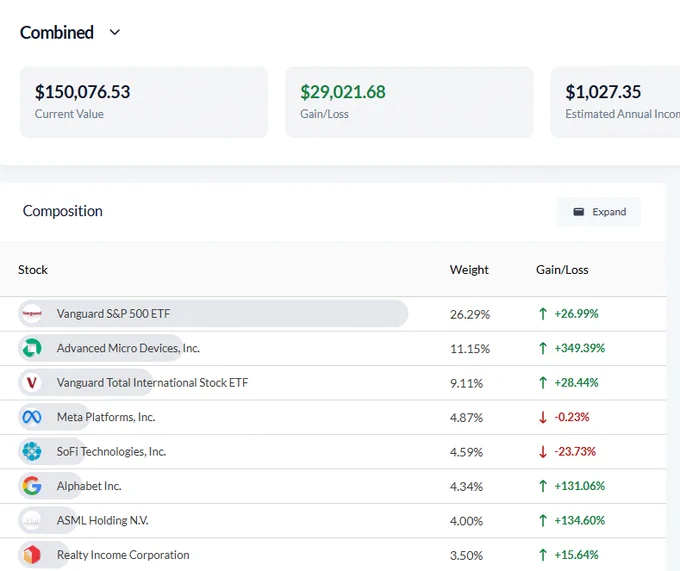Sort by the Gain/Loss column header
Screen dimensions: 680x571
pyautogui.click(x=562, y=270)
